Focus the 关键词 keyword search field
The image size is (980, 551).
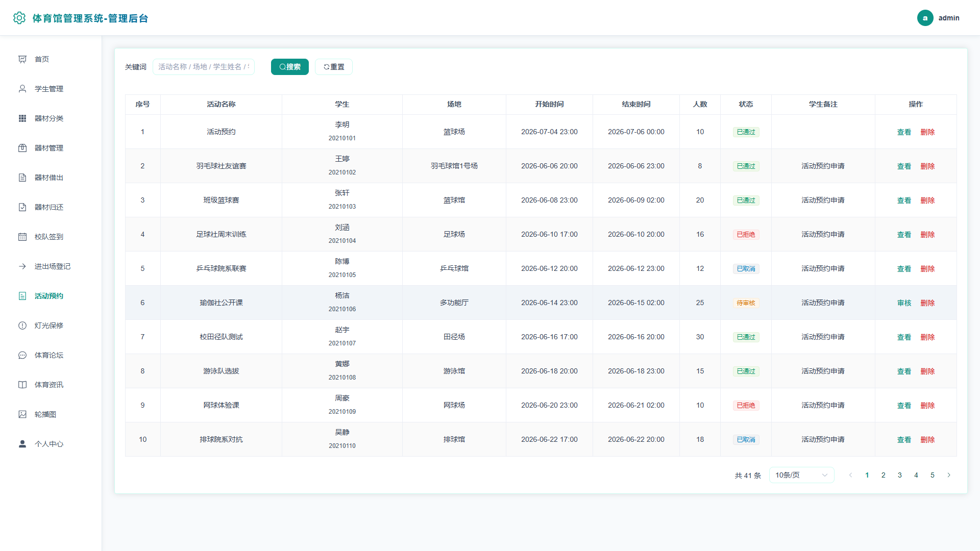click(x=204, y=67)
